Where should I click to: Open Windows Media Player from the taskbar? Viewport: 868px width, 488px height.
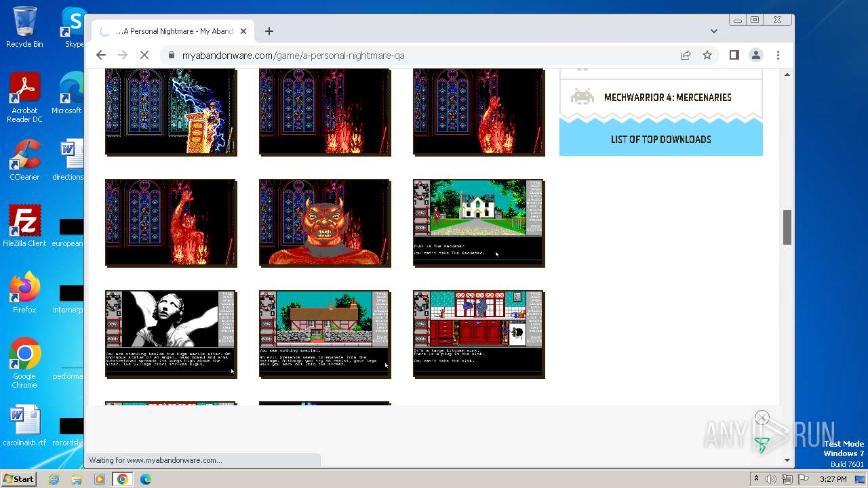(x=100, y=479)
